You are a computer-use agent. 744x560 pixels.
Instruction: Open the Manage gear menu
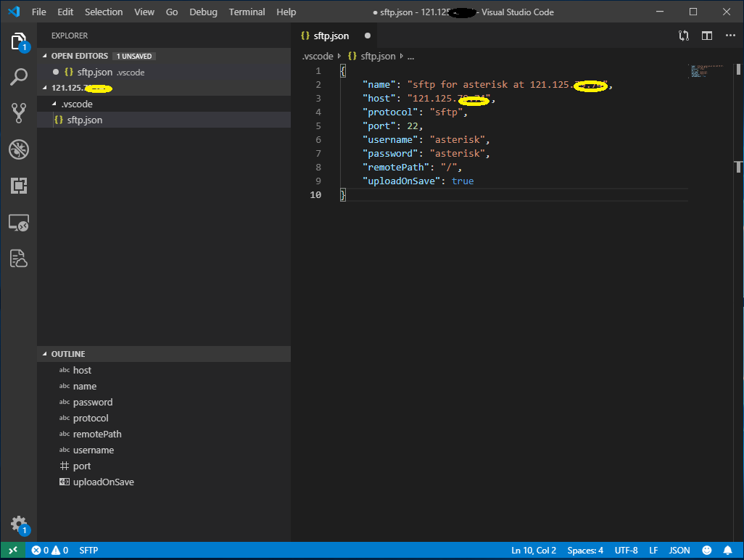click(20, 525)
